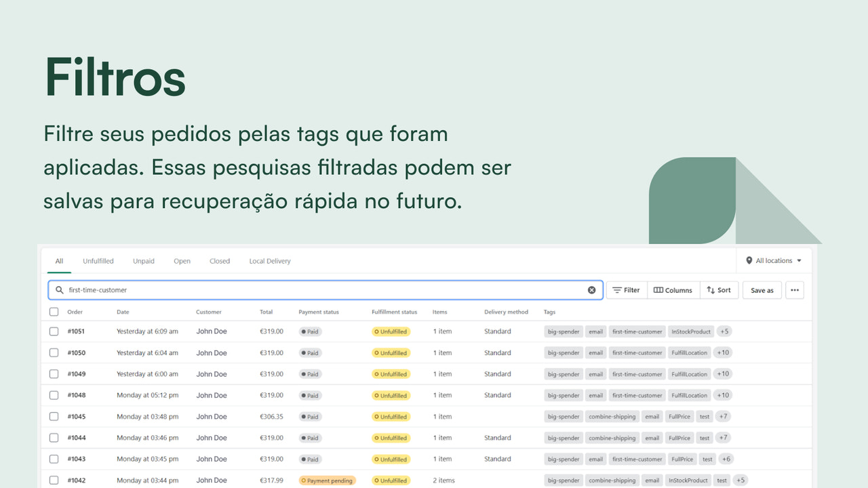868x488 pixels.
Task: Expand +10 more tags on order #1048
Action: tap(723, 395)
